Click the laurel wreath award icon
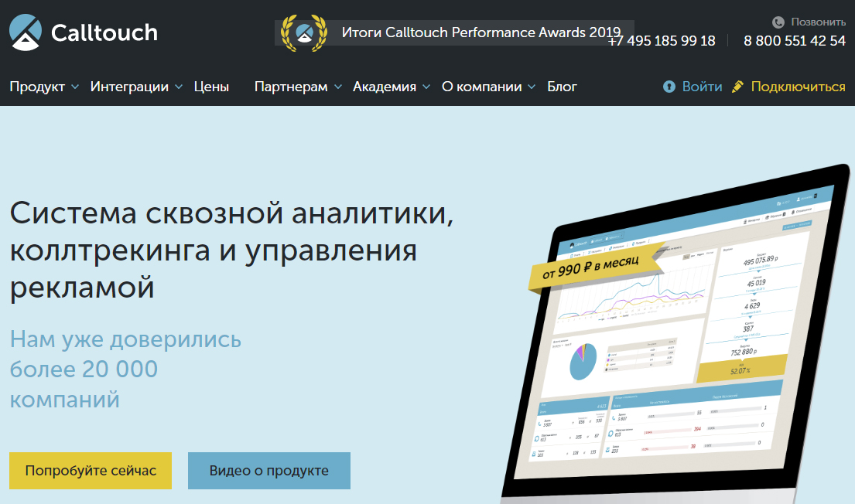855x504 pixels. [x=304, y=33]
